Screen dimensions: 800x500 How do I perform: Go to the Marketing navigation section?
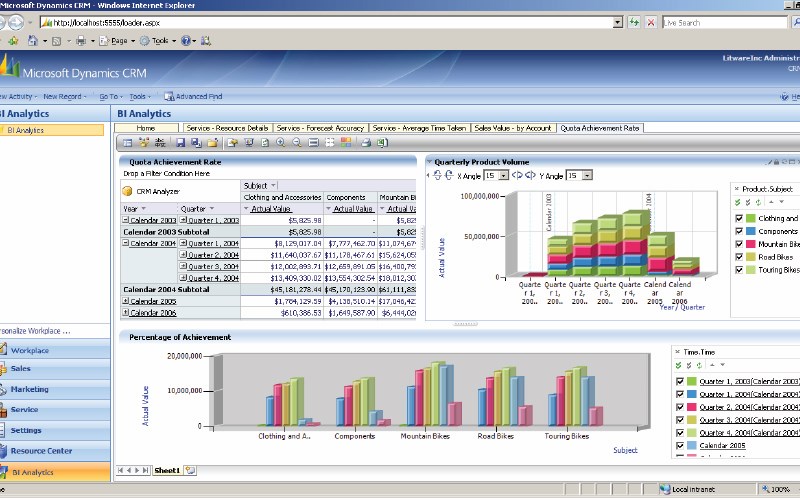[55, 389]
